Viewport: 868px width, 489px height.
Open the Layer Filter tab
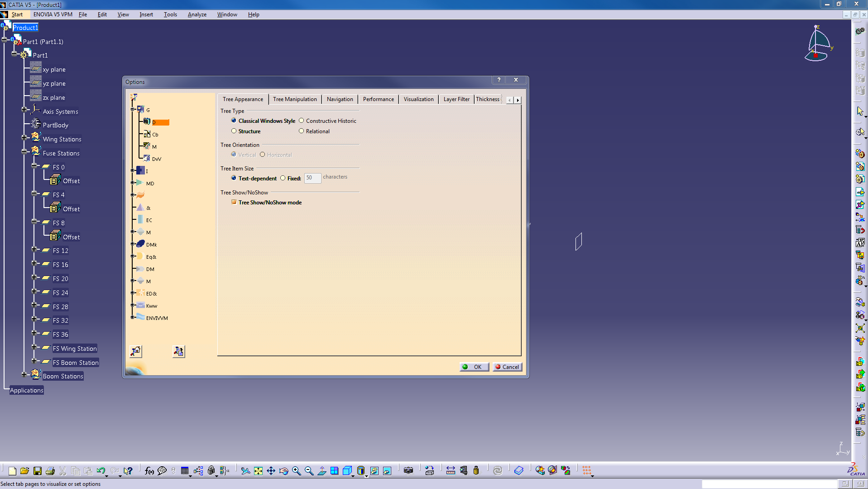point(456,99)
